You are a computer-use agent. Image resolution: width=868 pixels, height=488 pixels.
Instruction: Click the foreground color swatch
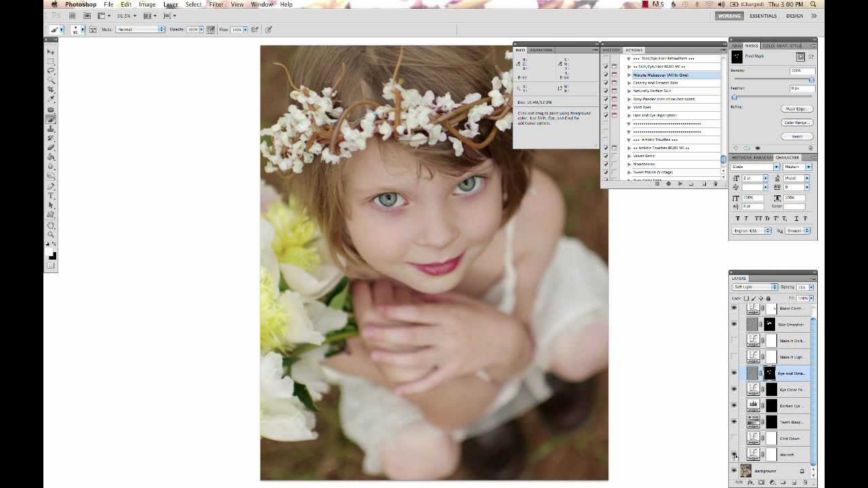pyautogui.click(x=48, y=251)
